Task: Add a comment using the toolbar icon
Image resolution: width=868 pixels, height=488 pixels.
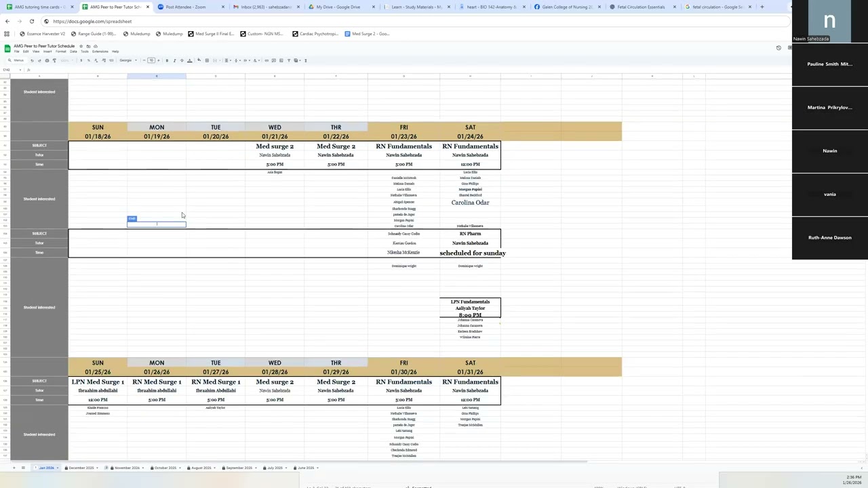Action: [273, 60]
